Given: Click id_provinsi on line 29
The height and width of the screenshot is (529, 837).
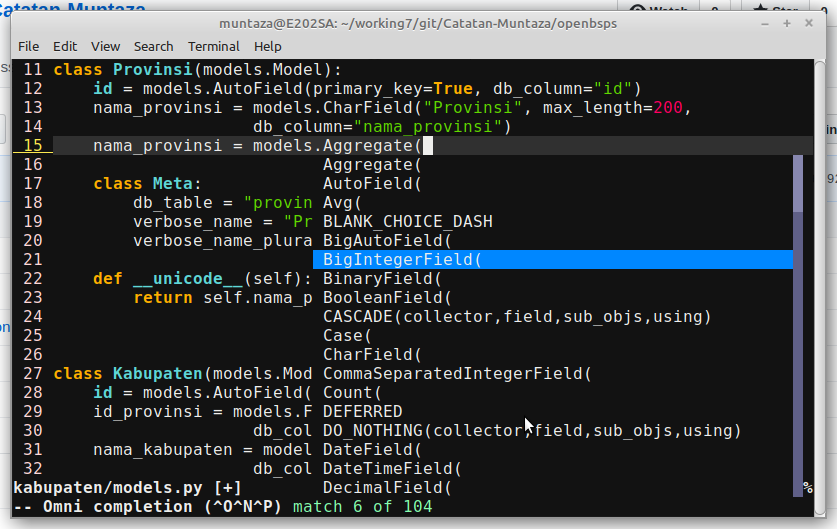Looking at the screenshot, I should [148, 412].
